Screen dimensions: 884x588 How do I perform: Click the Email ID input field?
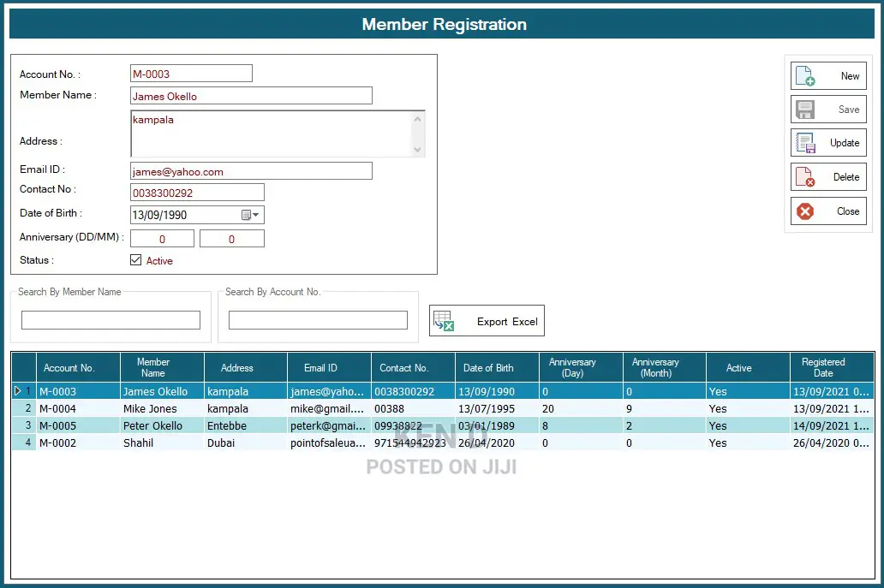tap(251, 171)
